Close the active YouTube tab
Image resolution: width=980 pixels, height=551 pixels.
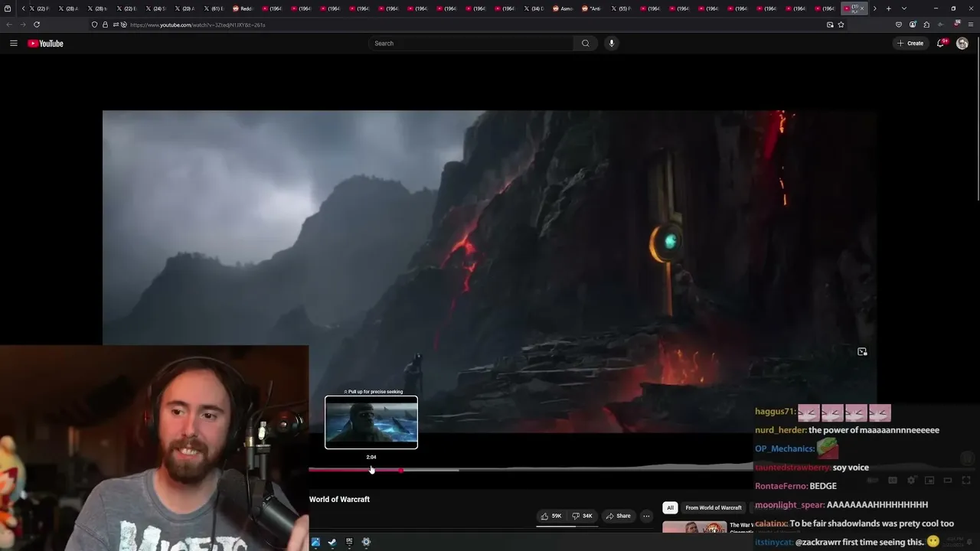862,8
